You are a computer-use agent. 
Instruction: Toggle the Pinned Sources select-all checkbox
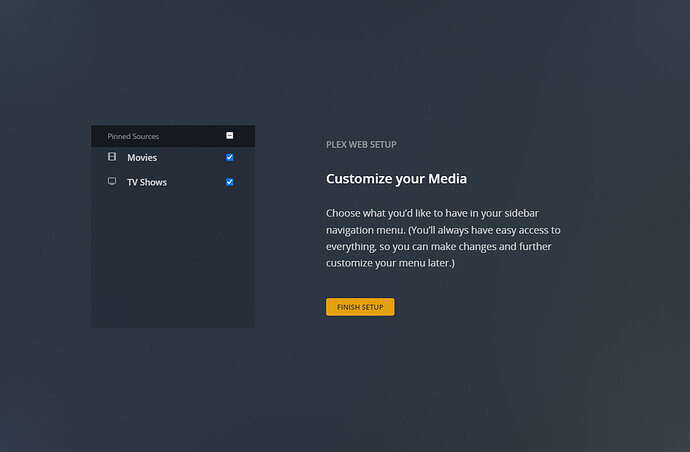click(x=230, y=136)
